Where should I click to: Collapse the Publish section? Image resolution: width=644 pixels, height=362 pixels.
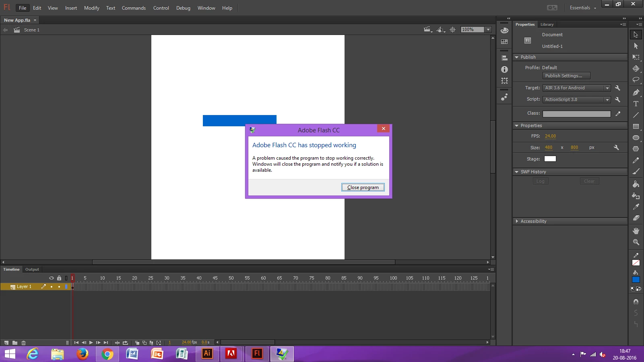click(x=517, y=57)
